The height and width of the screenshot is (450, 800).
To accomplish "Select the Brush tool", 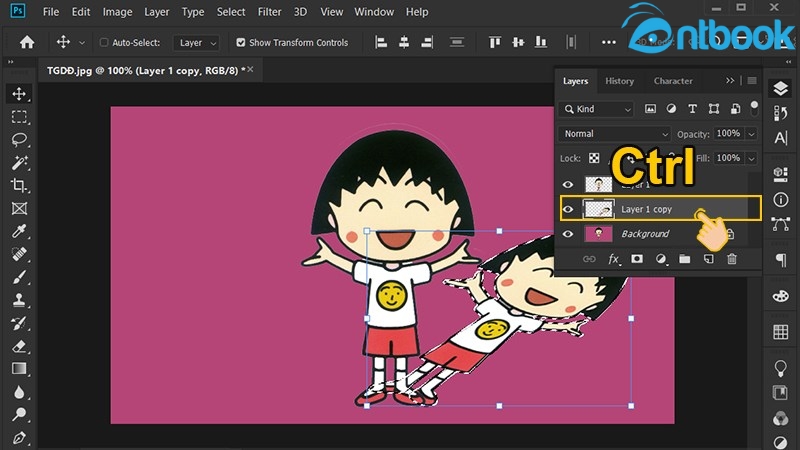I will pyautogui.click(x=19, y=277).
